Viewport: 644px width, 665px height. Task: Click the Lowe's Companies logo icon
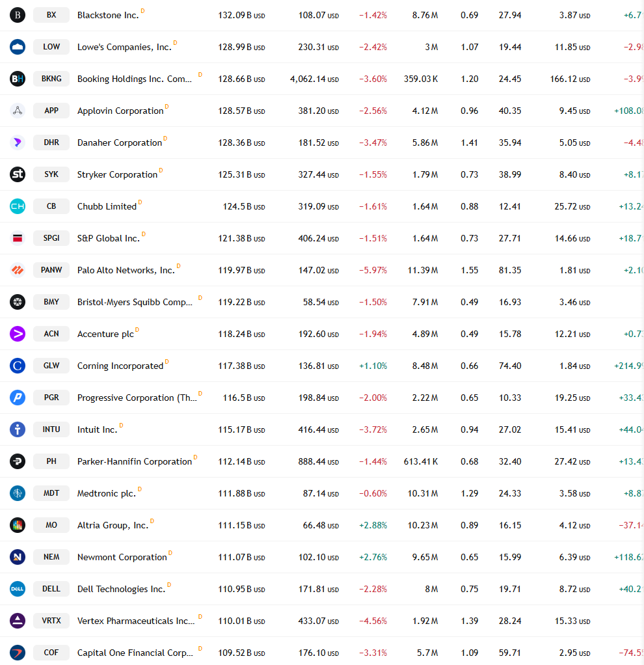(18, 47)
